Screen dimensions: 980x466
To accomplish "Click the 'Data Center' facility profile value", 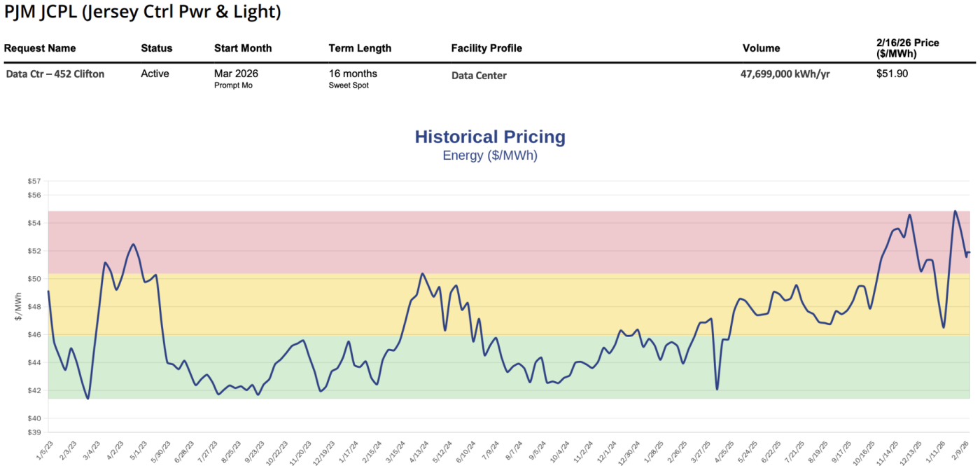I will pos(479,76).
